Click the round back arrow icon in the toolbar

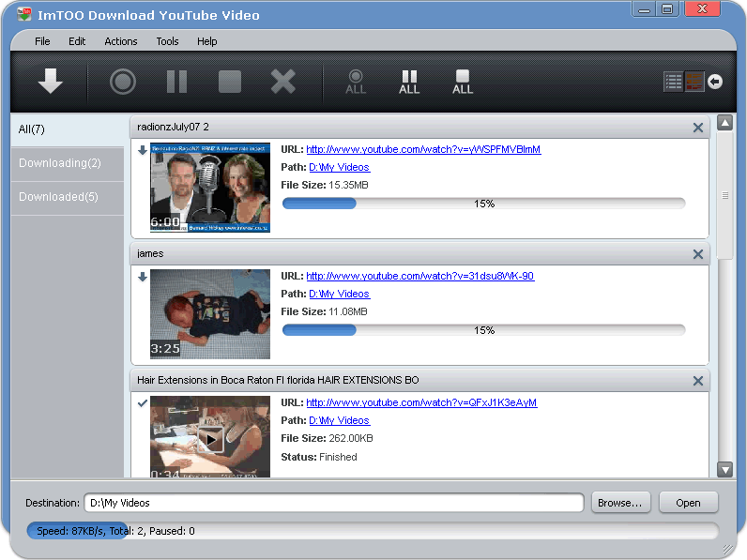714,82
